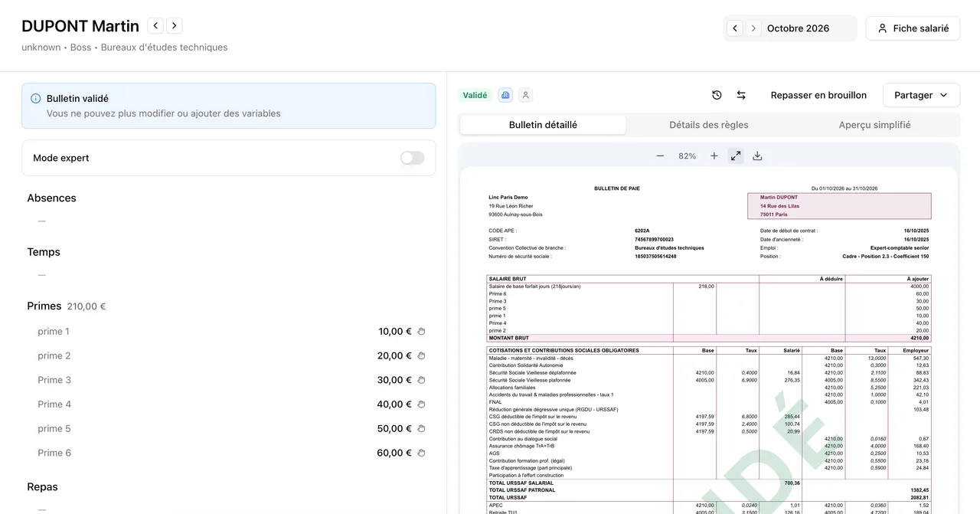
Task: Click the 40,00 € amount for Prime 4
Action: point(394,404)
